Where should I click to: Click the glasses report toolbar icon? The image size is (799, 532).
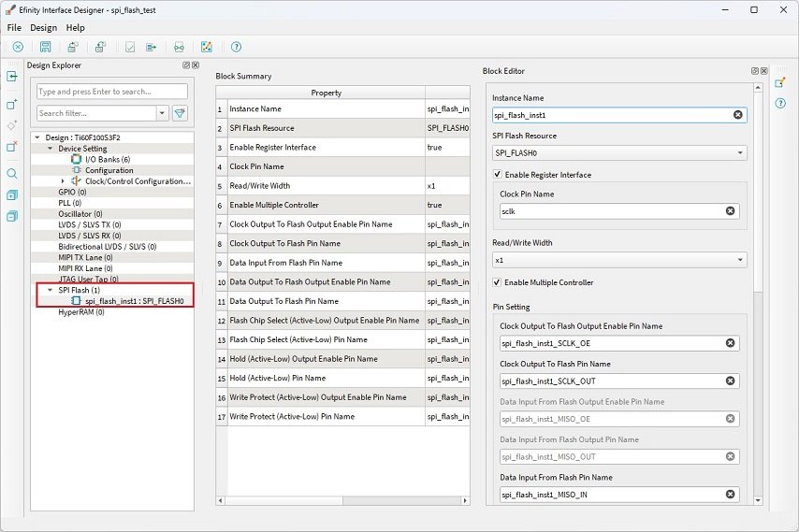coord(179,47)
